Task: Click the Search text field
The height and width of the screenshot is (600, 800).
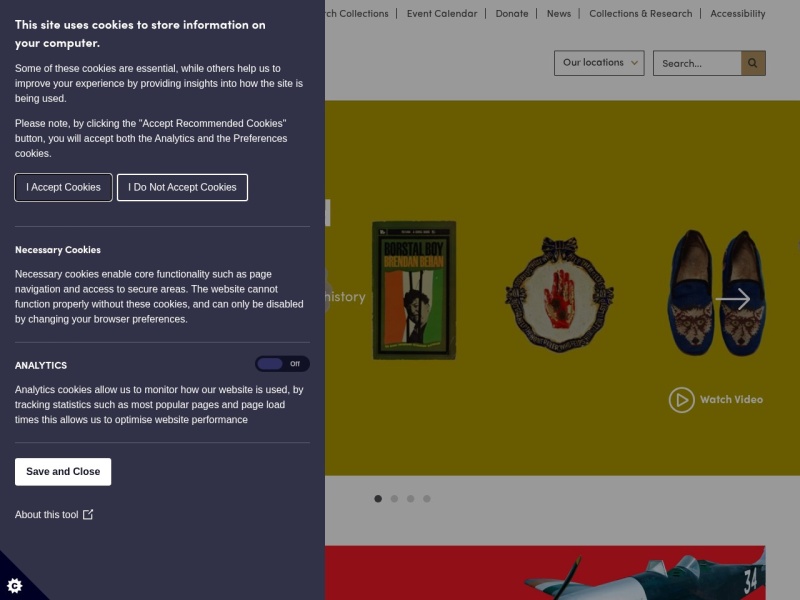Action: click(697, 63)
